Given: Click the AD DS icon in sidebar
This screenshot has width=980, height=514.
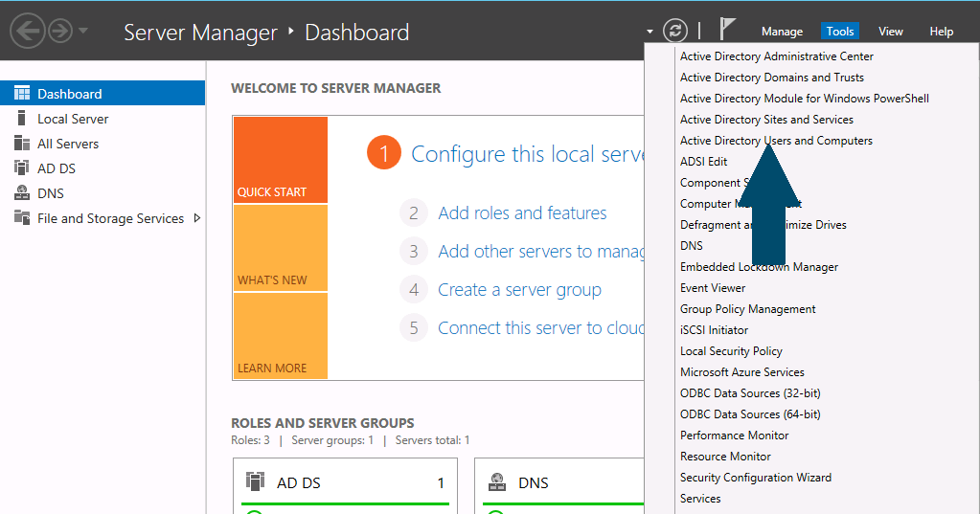Looking at the screenshot, I should (22, 168).
